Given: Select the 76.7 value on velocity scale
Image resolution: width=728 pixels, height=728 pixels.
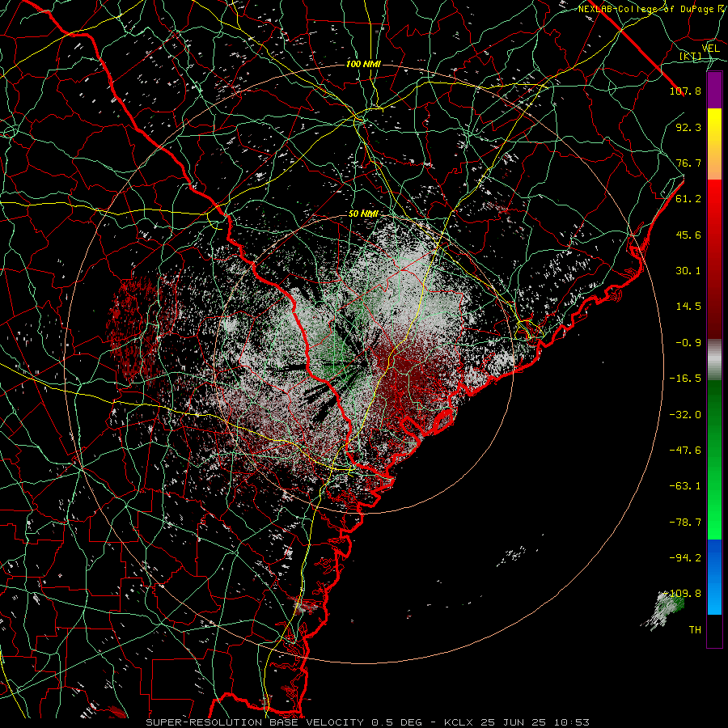Looking at the screenshot, I should [x=688, y=163].
